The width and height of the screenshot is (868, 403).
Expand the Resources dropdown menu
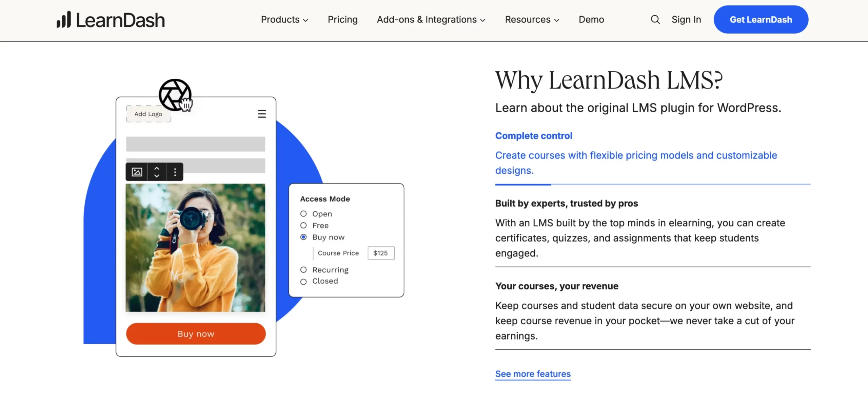[531, 19]
